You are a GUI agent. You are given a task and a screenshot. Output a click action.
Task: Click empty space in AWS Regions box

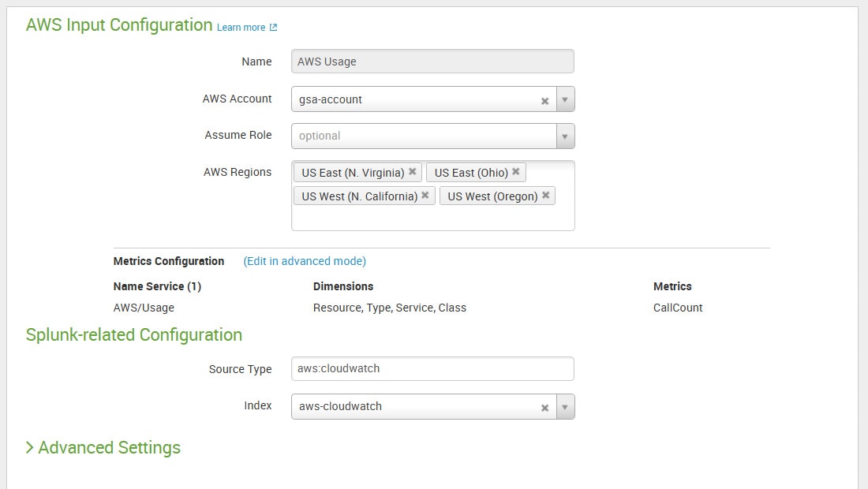tap(432, 218)
